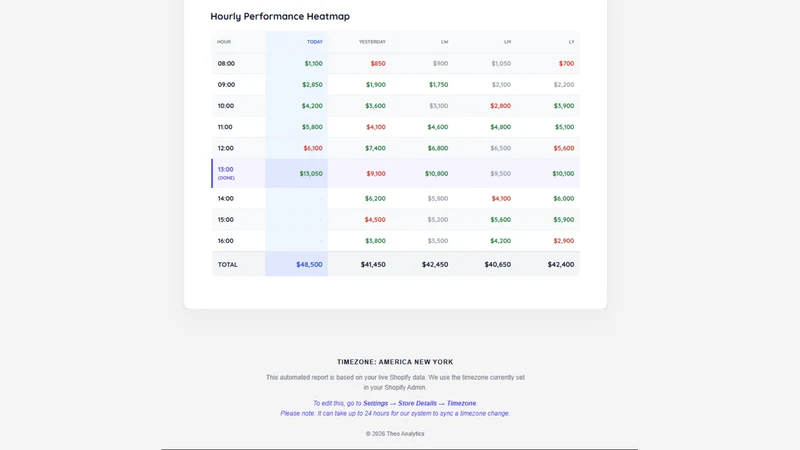Screen dimensions: 800x450
Task: Click the red $2,900 value at 16:00
Action: (564, 241)
